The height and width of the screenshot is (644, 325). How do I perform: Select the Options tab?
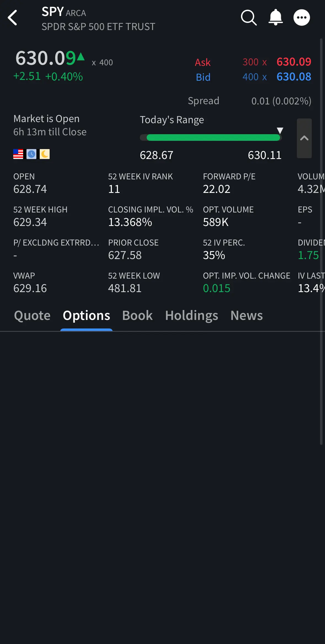[x=87, y=316]
